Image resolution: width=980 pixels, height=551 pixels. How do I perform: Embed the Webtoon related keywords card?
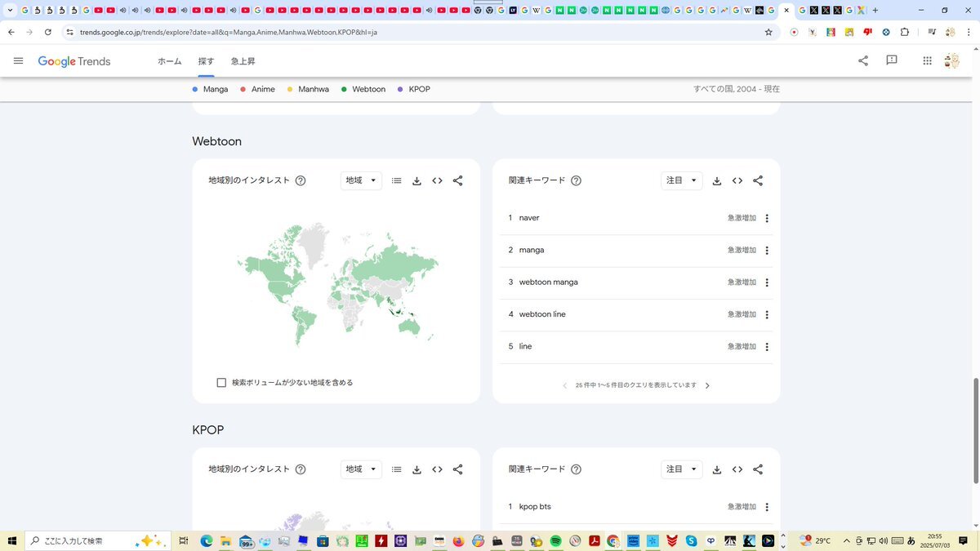click(737, 180)
